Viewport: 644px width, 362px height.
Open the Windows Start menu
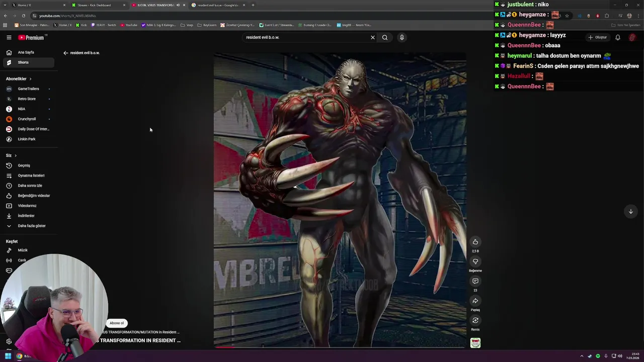tap(8, 356)
